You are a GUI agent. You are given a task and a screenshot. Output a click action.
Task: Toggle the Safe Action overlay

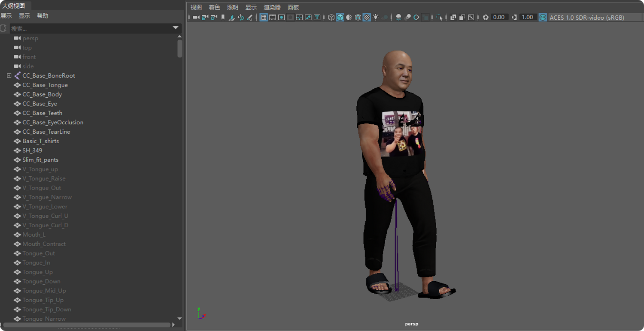coord(308,18)
